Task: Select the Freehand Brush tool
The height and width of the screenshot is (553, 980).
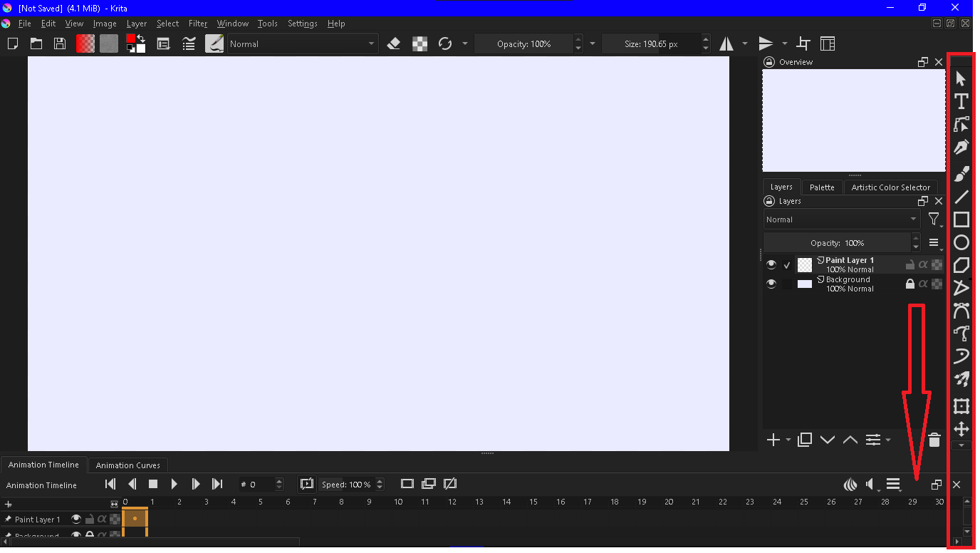Action: click(x=961, y=174)
